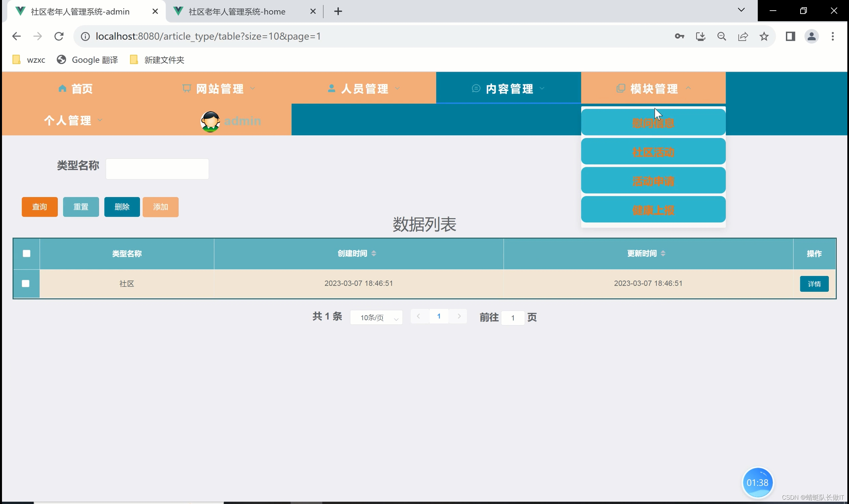Click the orange 查询 button
849x504 pixels.
click(x=39, y=207)
